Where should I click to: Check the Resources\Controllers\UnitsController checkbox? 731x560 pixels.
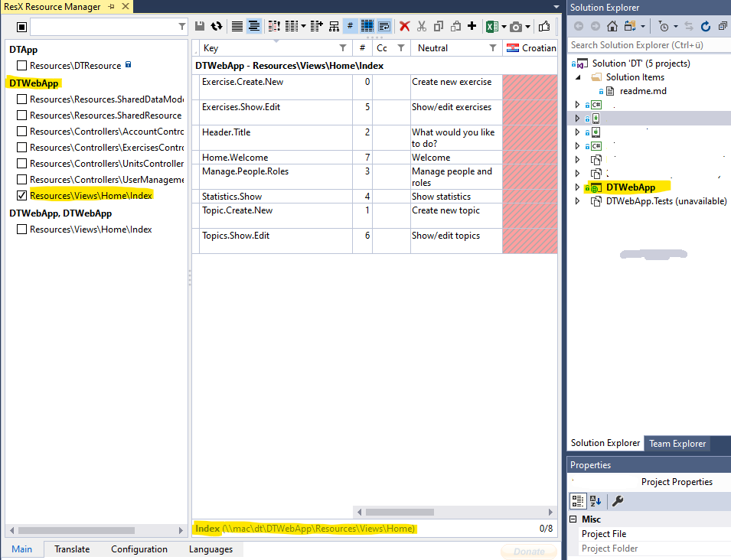tap(21, 163)
